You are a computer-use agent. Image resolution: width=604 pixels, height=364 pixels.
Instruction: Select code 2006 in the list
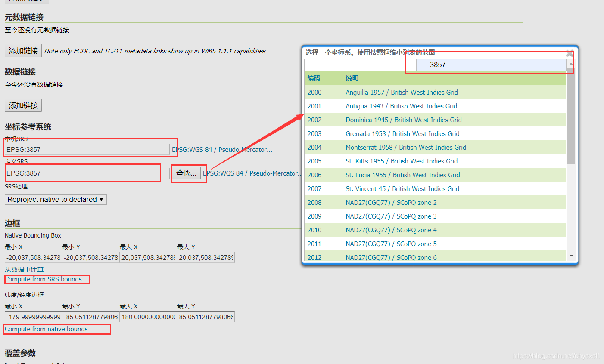tap(314, 175)
